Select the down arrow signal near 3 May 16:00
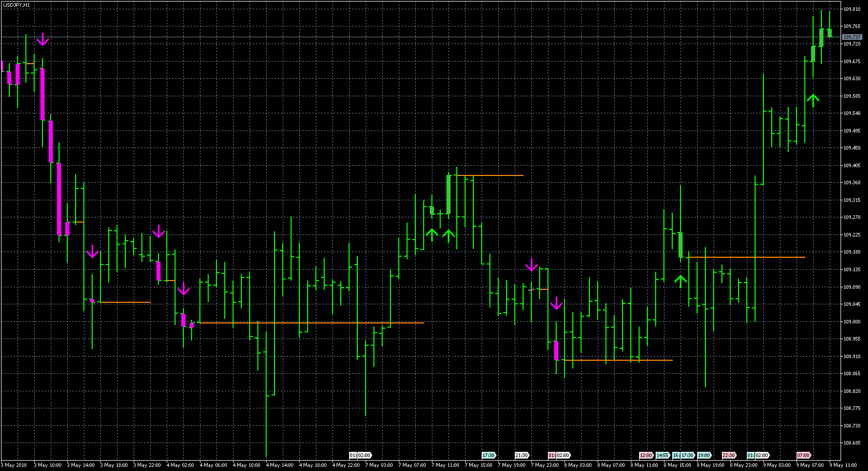 point(92,253)
